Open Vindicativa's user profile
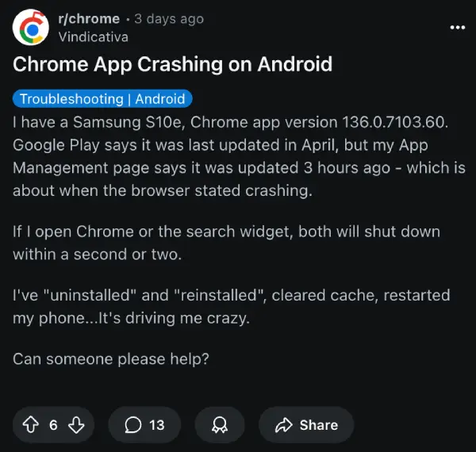Image resolution: width=476 pixels, height=452 pixels. coord(93,37)
